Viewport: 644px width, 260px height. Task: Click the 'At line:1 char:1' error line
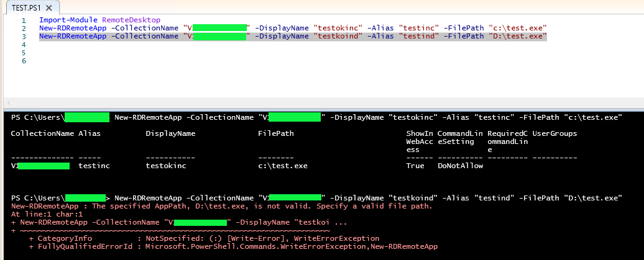coord(47,214)
